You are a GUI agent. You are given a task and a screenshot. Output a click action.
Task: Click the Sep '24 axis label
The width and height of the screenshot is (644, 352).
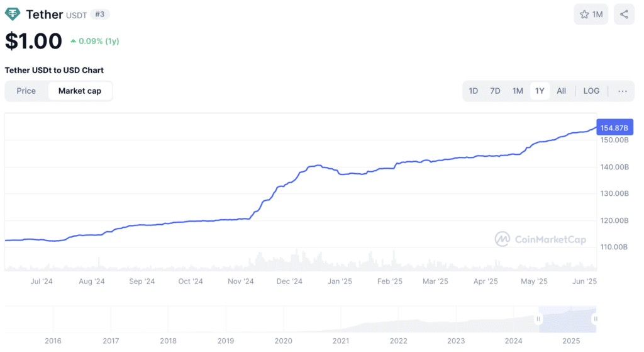click(142, 281)
